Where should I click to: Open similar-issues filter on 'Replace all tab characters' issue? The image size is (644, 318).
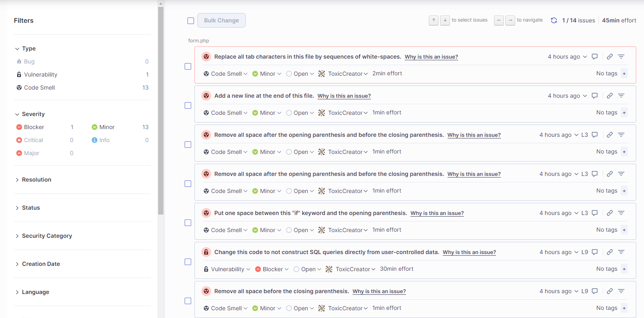click(x=621, y=57)
